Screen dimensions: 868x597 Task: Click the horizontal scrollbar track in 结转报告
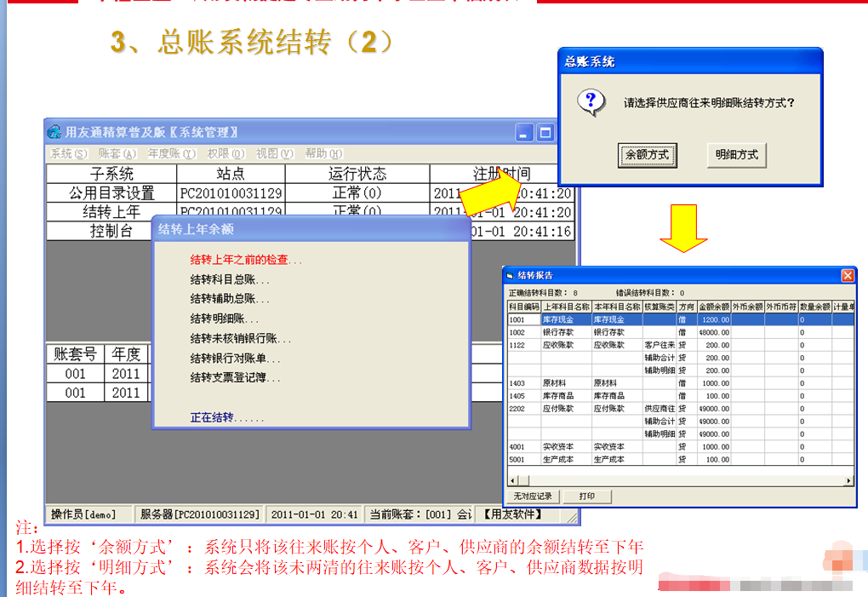687,480
